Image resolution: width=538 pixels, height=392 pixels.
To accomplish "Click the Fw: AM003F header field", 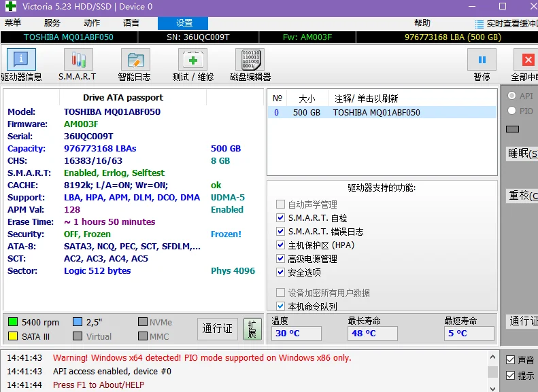I will pos(307,37).
